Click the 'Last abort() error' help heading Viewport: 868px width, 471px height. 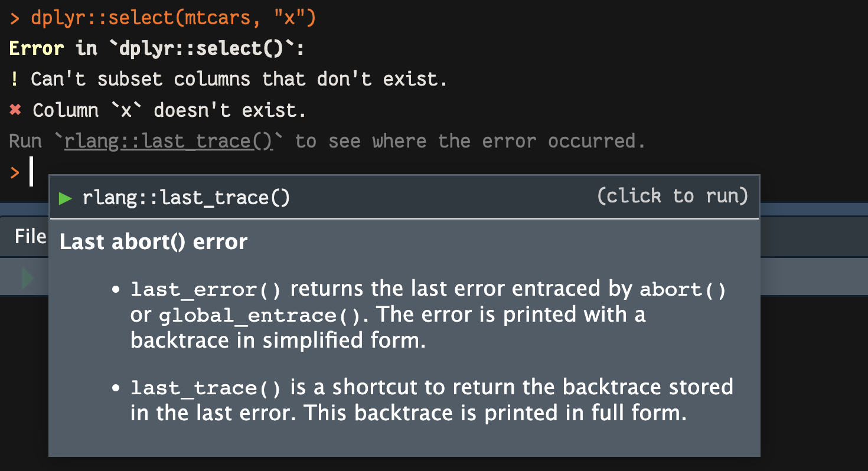(x=154, y=242)
